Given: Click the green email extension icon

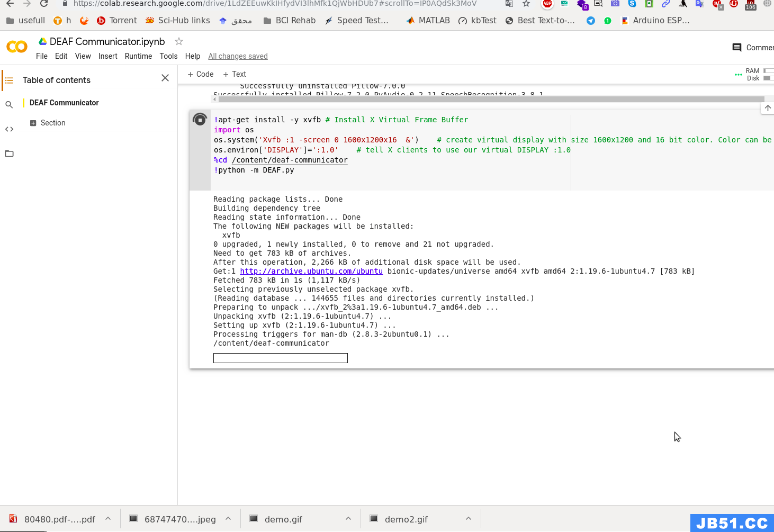Looking at the screenshot, I should [564, 3].
